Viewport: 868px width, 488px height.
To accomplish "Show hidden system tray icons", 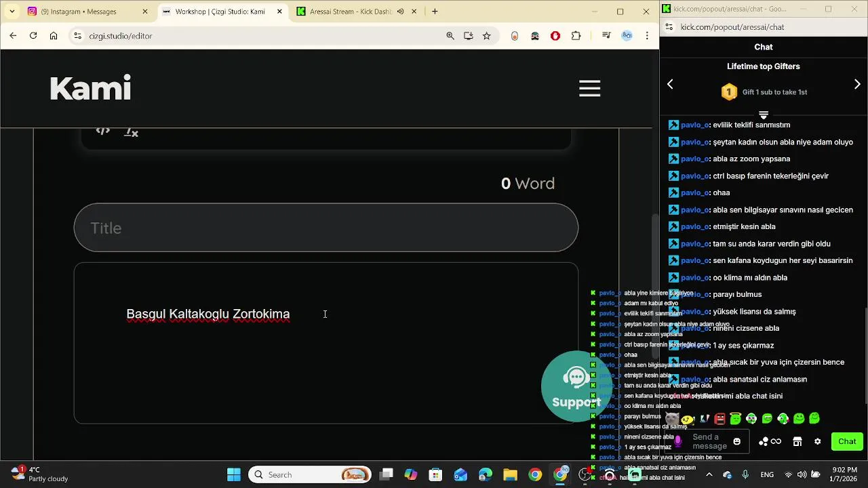I will [709, 474].
